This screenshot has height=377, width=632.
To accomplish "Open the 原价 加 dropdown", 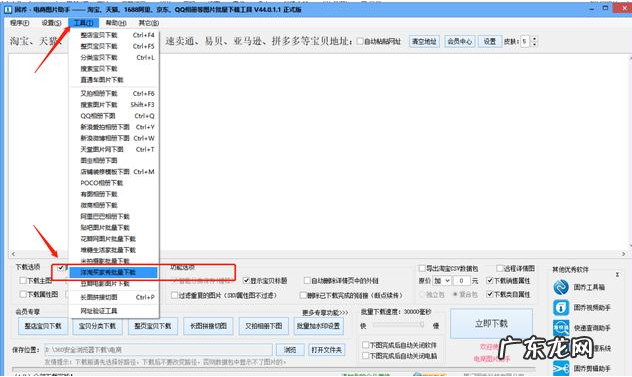I will click(442, 281).
